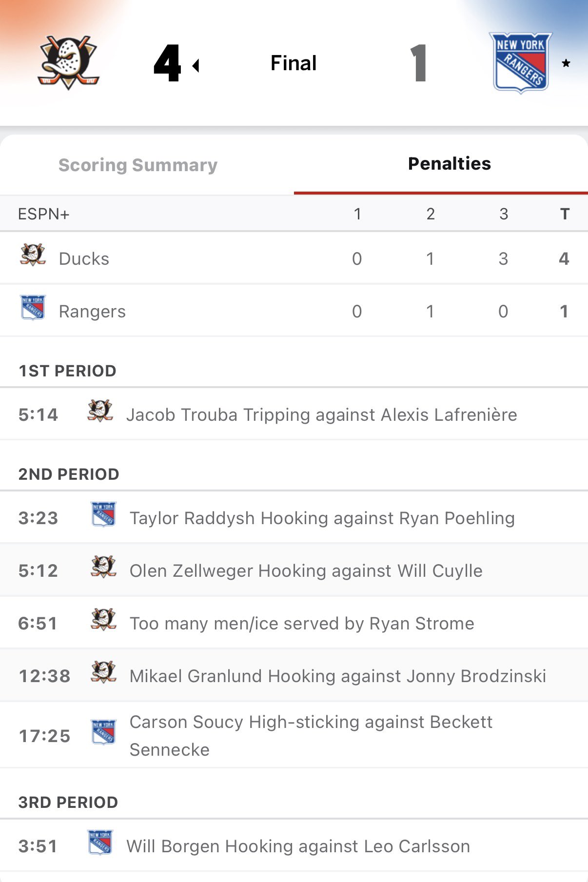Tap Ducks icon beside Jacob Trouba penalty

100,411
